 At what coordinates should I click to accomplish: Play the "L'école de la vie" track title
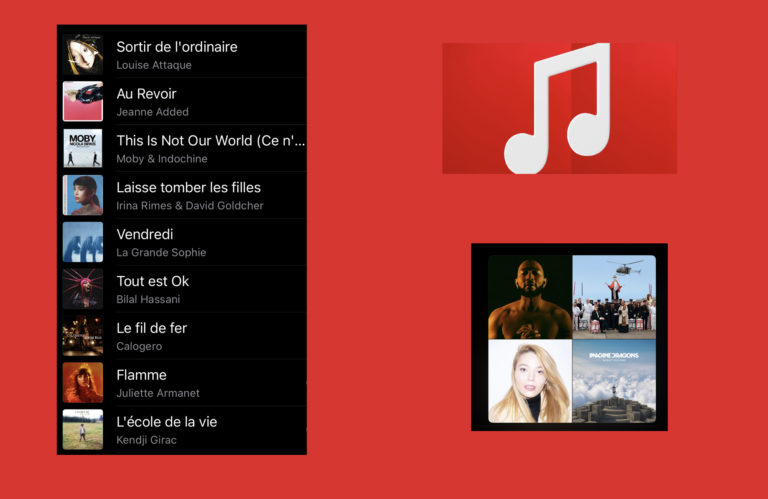click(166, 422)
